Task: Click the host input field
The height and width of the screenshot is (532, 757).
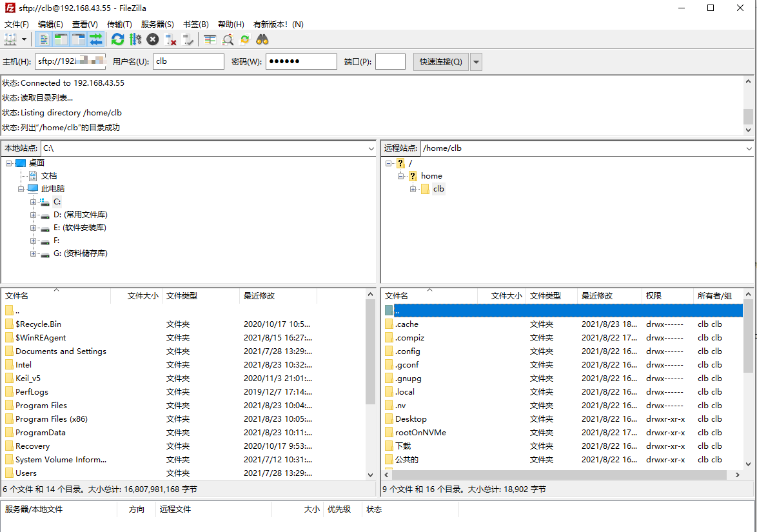Action: [x=70, y=61]
